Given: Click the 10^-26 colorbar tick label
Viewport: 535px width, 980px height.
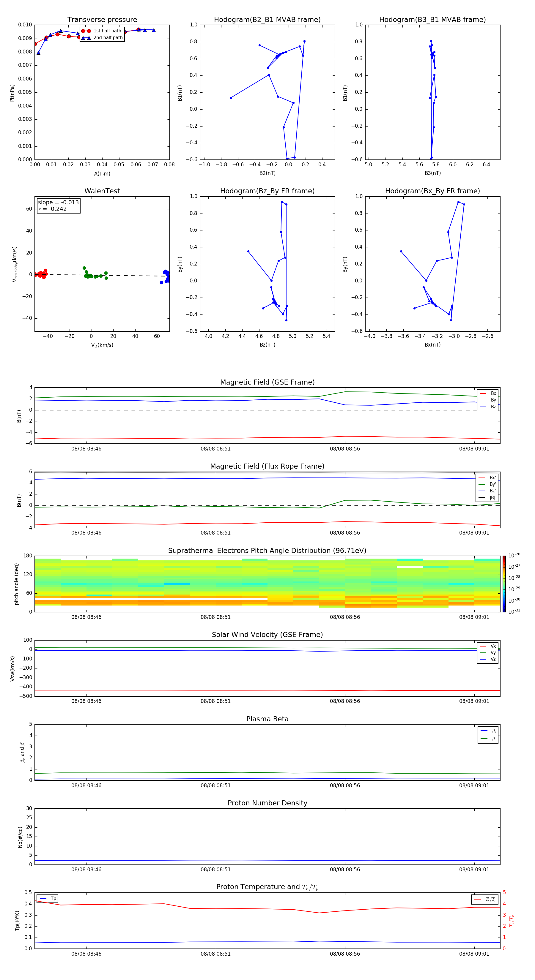Looking at the screenshot, I should click(x=514, y=555).
